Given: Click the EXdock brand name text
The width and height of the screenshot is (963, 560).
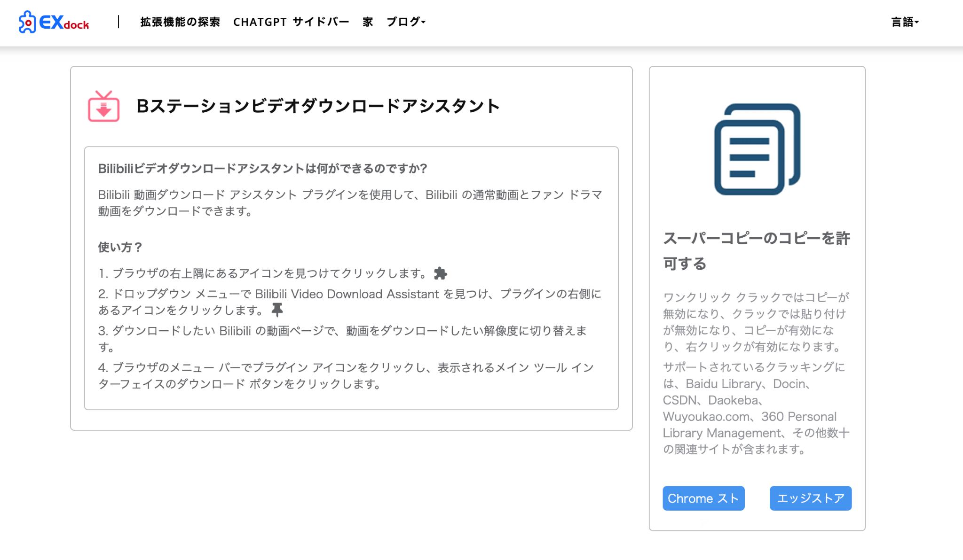Looking at the screenshot, I should (x=64, y=22).
